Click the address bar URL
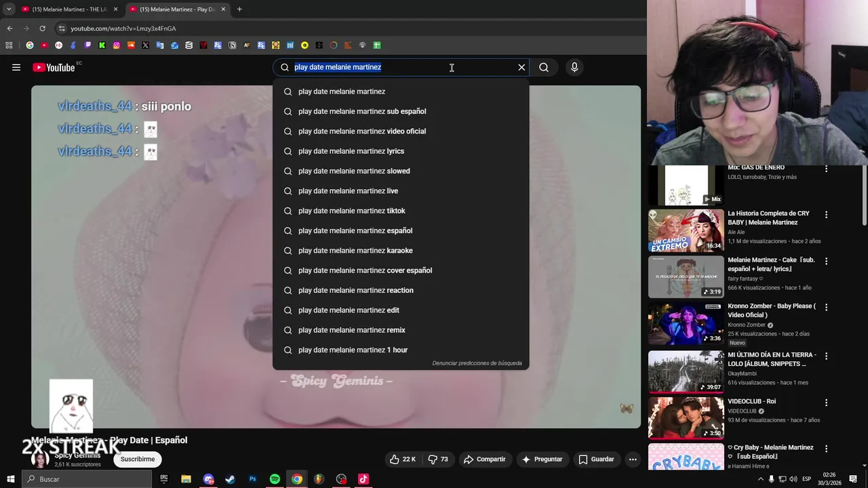This screenshot has height=488, width=868. coord(123,28)
